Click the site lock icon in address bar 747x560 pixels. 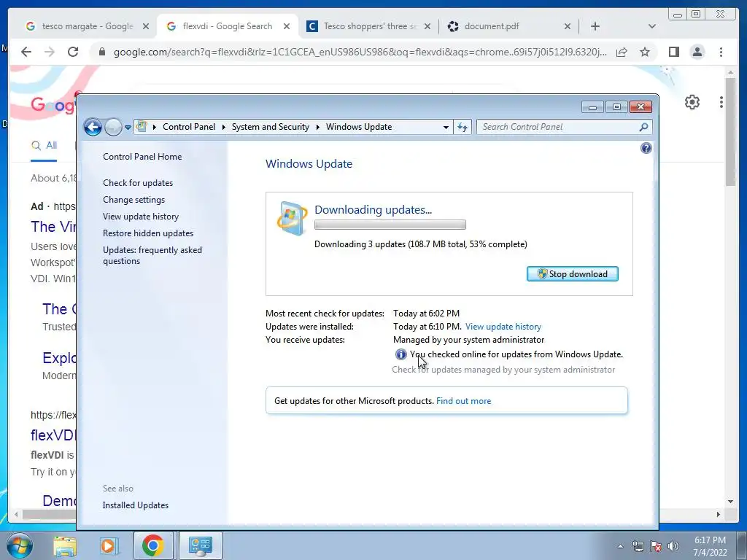101,52
